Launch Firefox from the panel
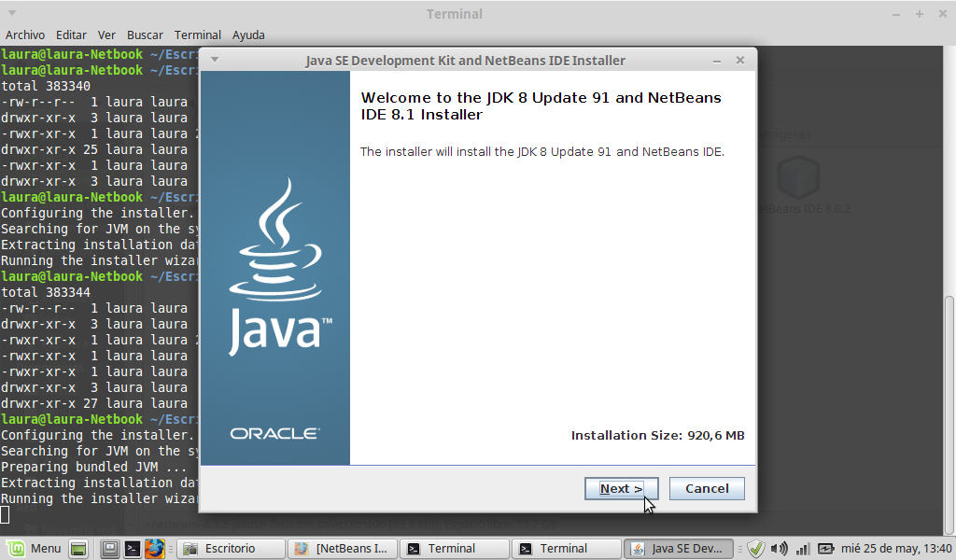Screen dimensions: 956x560 [155, 549]
